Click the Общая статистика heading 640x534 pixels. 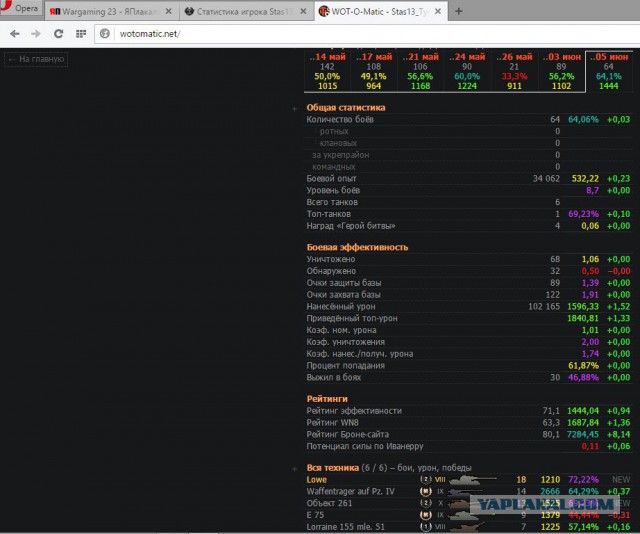click(x=346, y=108)
